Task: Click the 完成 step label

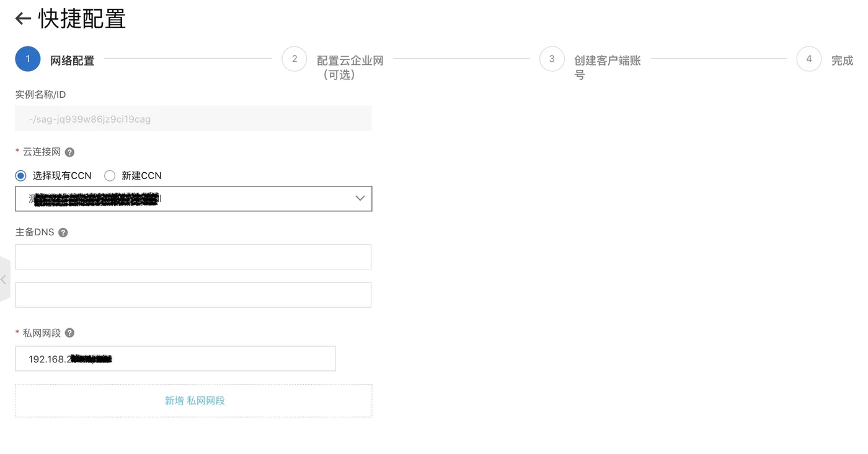Action: [843, 61]
